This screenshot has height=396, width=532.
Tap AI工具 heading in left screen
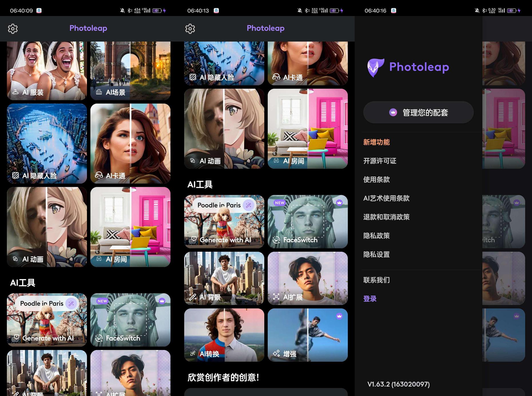coord(23,283)
